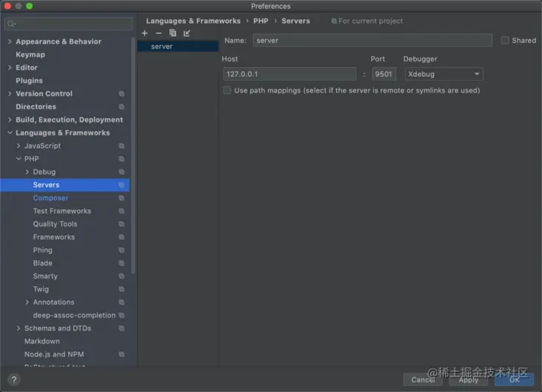The height and width of the screenshot is (392, 542).
Task: Open the Plugins settings page
Action: (x=30, y=81)
